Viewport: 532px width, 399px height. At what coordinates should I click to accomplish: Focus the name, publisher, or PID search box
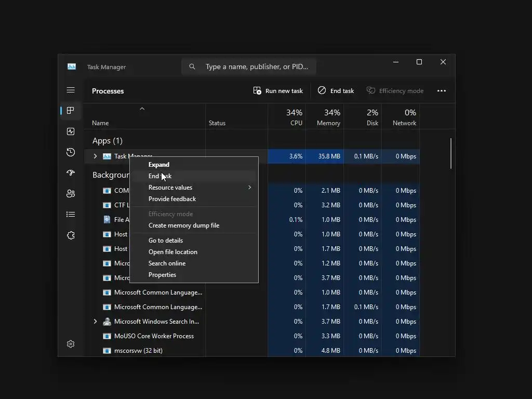click(249, 66)
